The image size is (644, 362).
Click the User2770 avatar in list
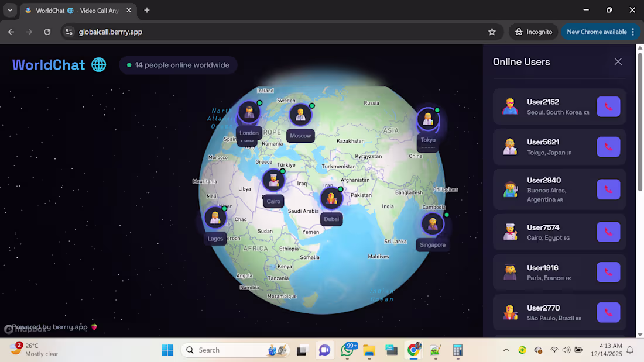(510, 312)
